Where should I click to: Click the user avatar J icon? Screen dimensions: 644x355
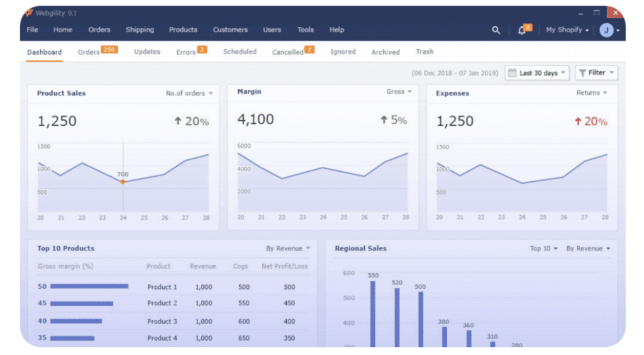click(606, 30)
